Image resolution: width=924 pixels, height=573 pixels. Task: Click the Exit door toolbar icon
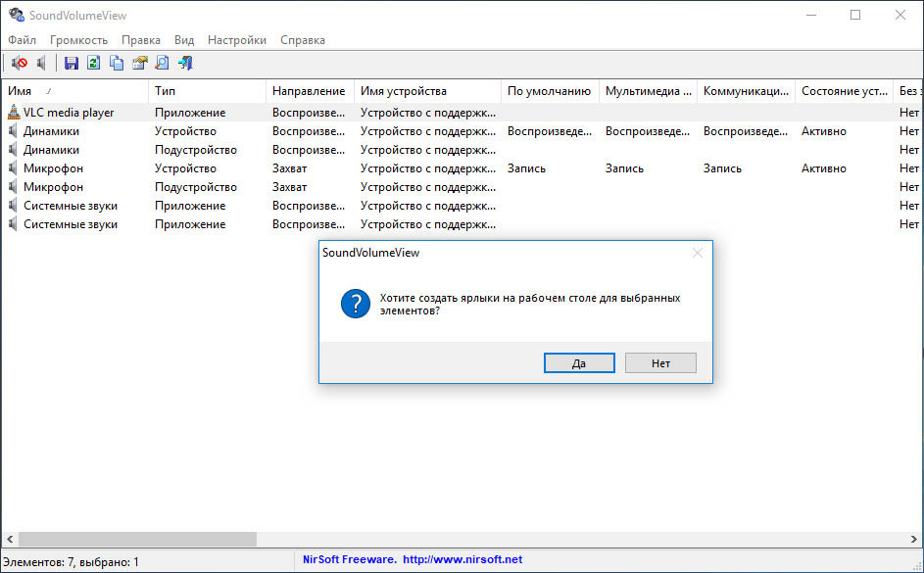(x=185, y=63)
